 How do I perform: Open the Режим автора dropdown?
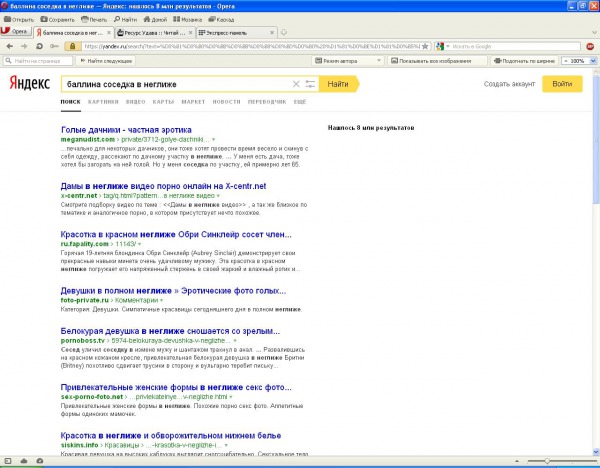click(348, 61)
